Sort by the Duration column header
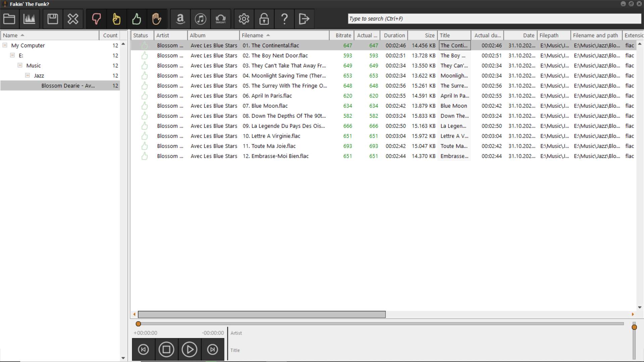Image resolution: width=644 pixels, height=362 pixels. point(394,35)
